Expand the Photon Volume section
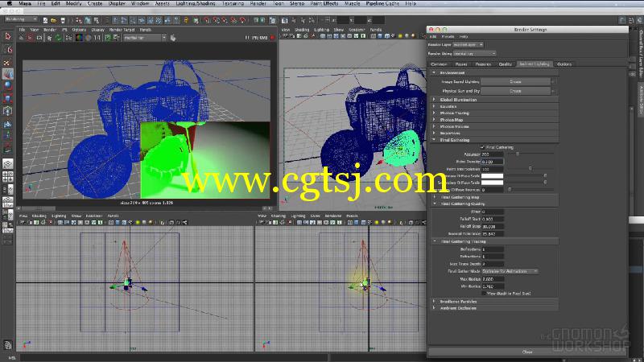The width and height of the screenshot is (644, 362). [434, 126]
